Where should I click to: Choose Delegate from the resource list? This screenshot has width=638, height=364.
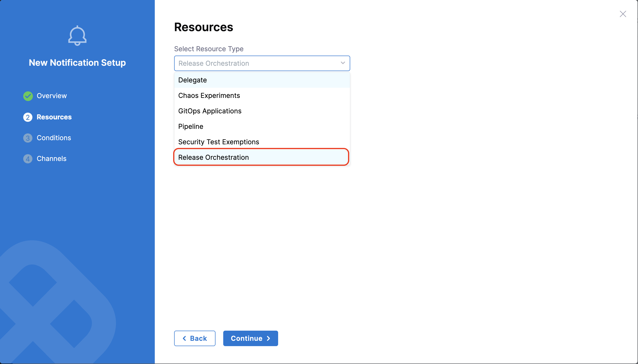pyautogui.click(x=262, y=80)
